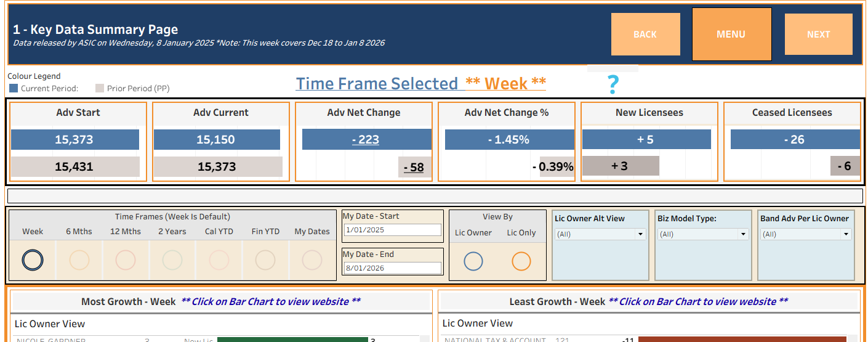Click the Colour Legend label
This screenshot has width=868, height=342.
coord(34,76)
